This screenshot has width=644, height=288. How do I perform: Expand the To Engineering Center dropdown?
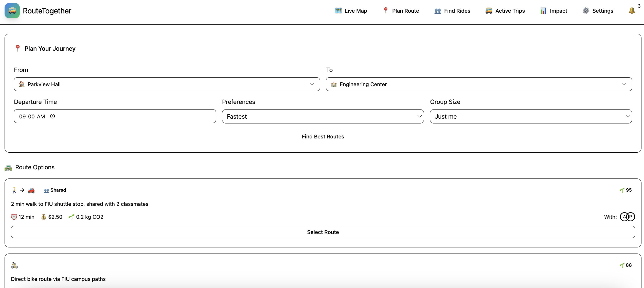(479, 84)
